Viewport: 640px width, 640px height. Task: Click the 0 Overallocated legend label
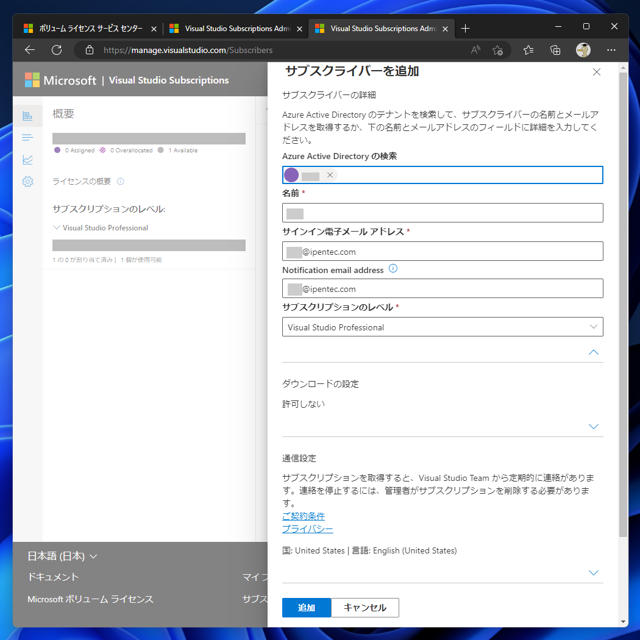[131, 150]
